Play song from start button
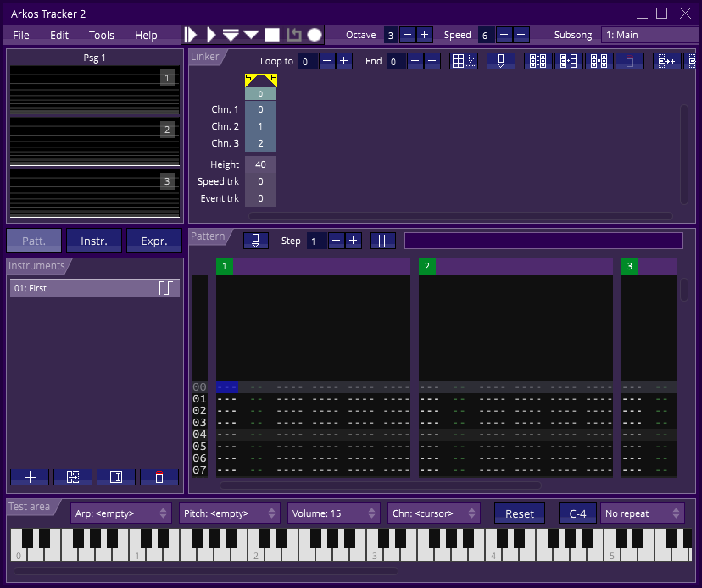The height and width of the screenshot is (588, 702). tap(191, 35)
